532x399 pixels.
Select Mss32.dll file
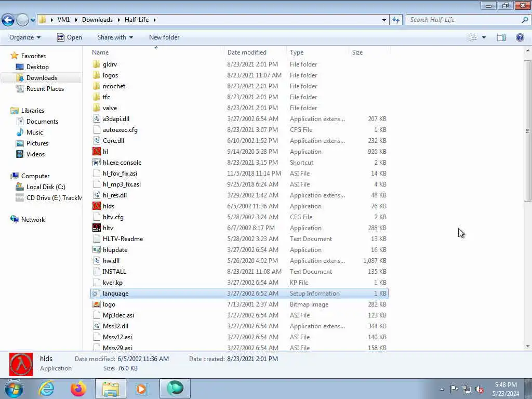pyautogui.click(x=116, y=326)
